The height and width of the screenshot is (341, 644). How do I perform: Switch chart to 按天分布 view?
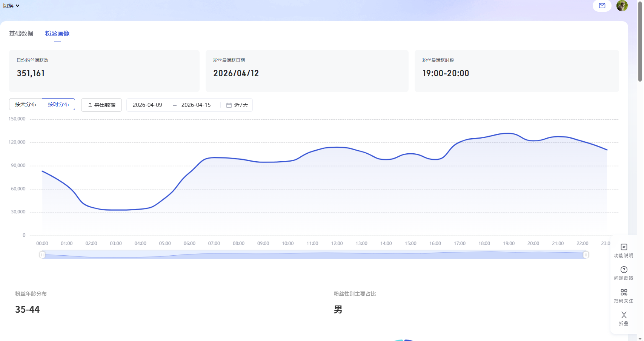(26, 105)
